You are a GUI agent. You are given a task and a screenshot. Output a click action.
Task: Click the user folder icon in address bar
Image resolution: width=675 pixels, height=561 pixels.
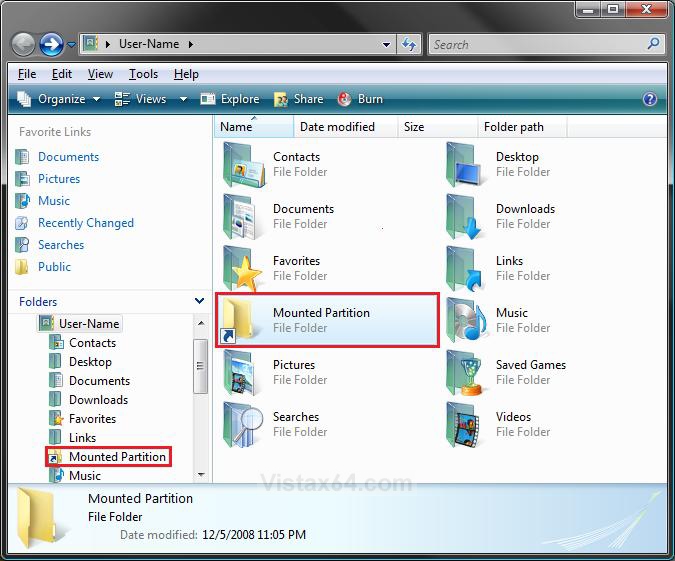pyautogui.click(x=90, y=43)
